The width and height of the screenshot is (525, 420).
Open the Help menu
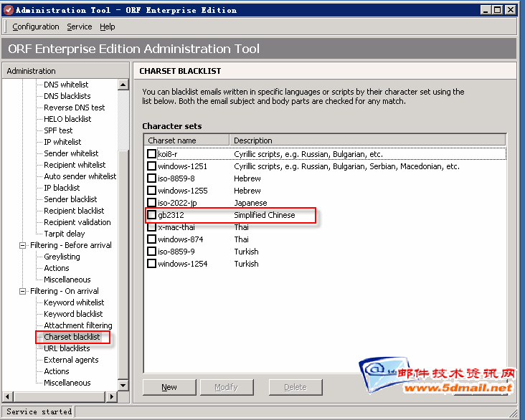point(108,27)
